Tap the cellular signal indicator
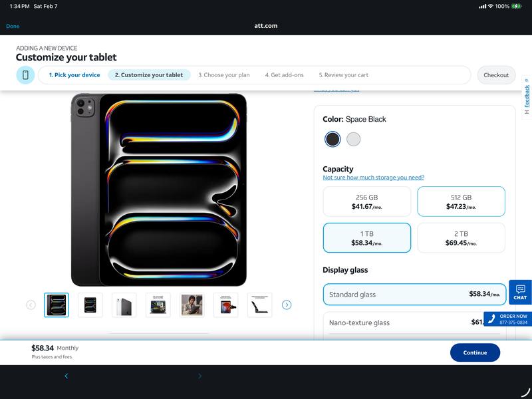The height and width of the screenshot is (399, 532). (482, 6)
